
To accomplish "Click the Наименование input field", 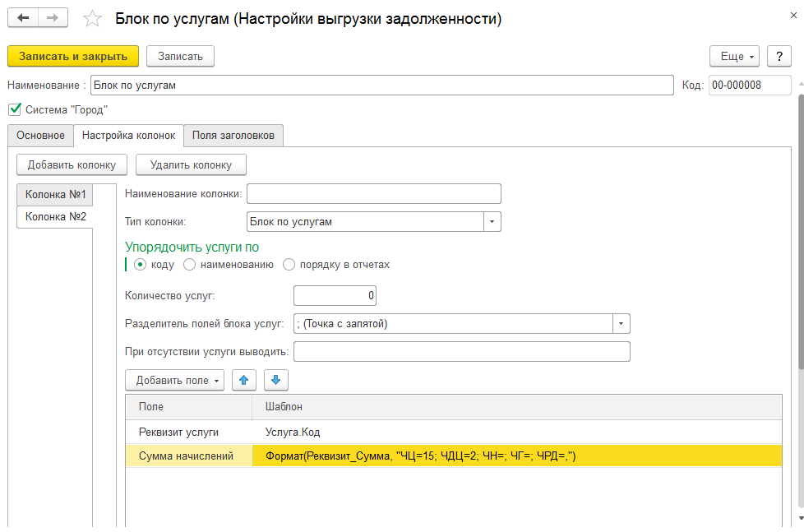I will 382,86.
